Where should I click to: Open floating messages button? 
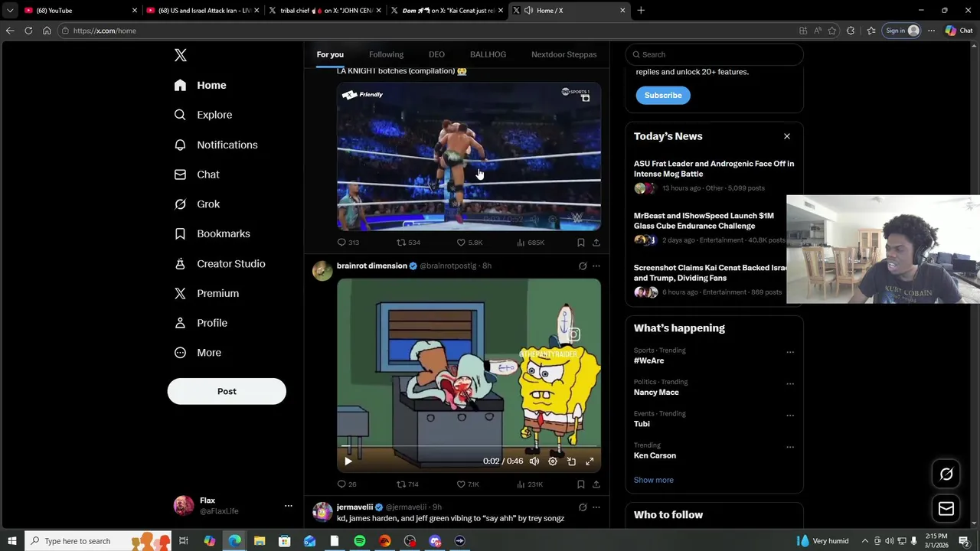(x=946, y=509)
